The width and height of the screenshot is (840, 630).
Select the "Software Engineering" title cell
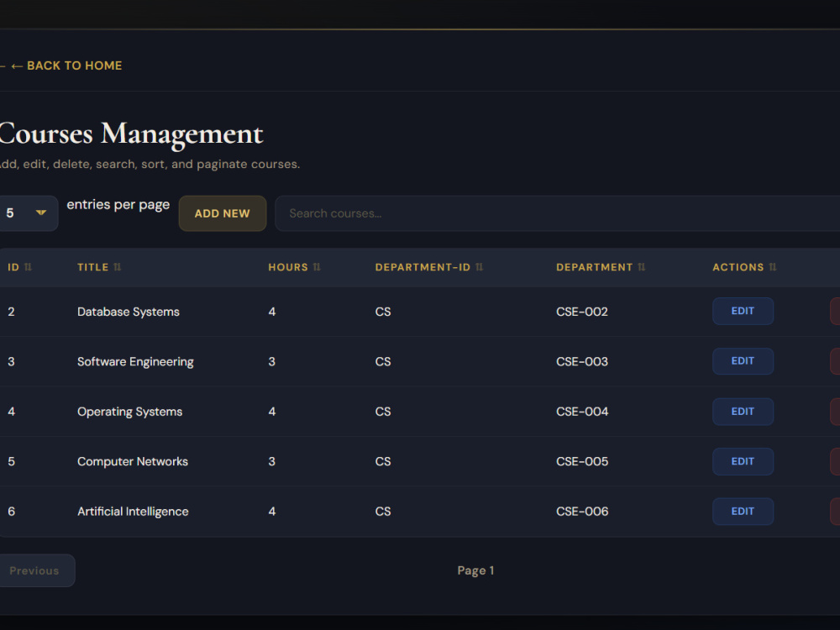(x=135, y=361)
